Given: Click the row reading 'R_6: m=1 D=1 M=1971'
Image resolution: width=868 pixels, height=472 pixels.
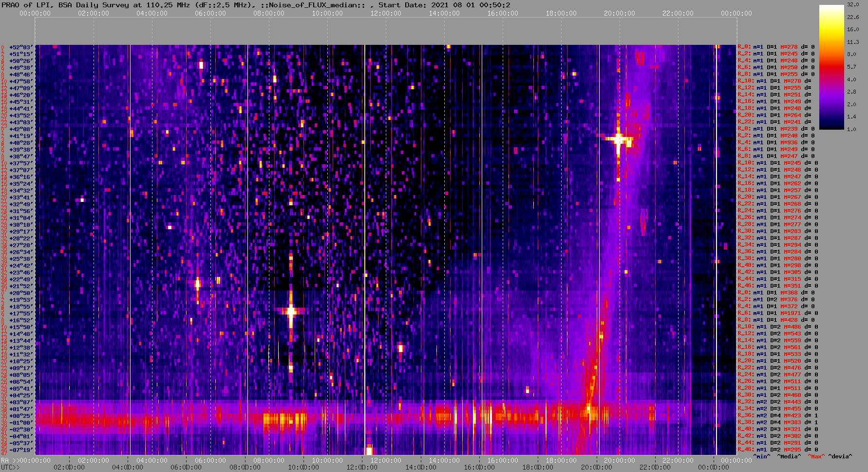Looking at the screenshot, I should (x=777, y=314).
